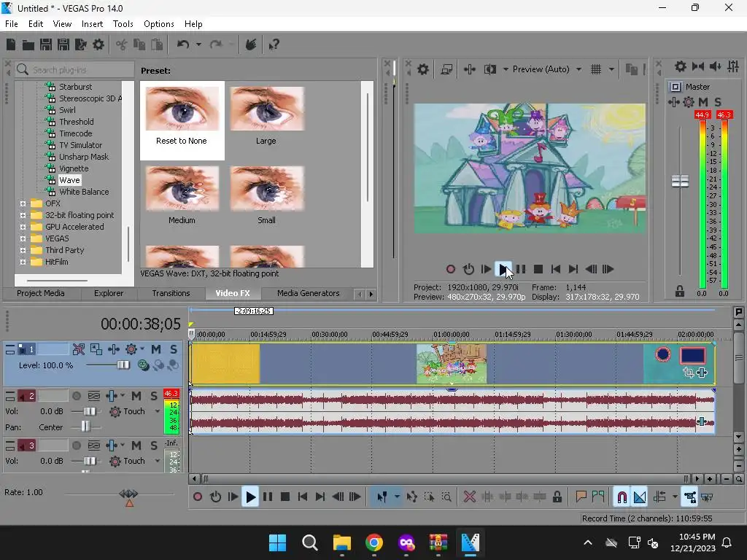Expand the OFX folder

[23, 203]
